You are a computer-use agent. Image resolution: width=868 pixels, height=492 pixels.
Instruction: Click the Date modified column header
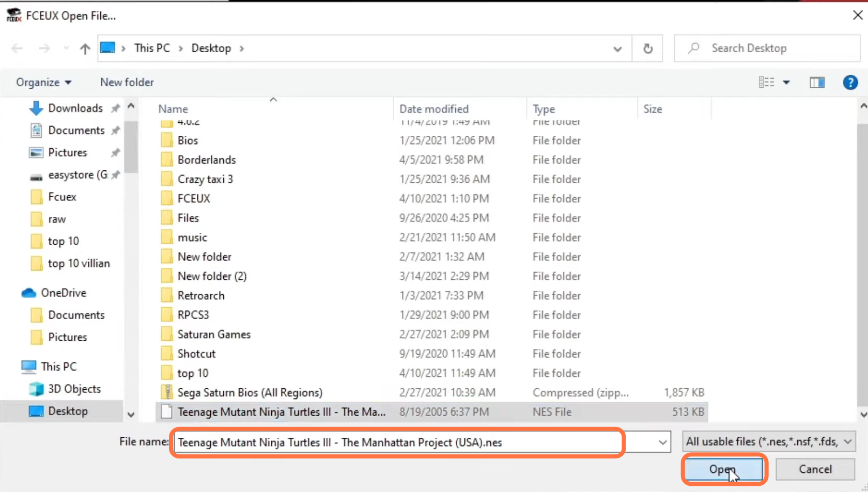[433, 109]
